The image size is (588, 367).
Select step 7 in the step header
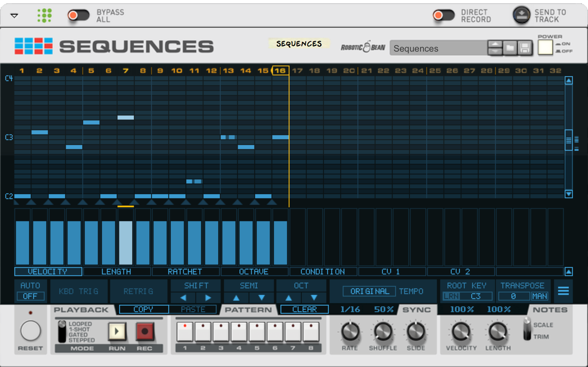pyautogui.click(x=126, y=70)
